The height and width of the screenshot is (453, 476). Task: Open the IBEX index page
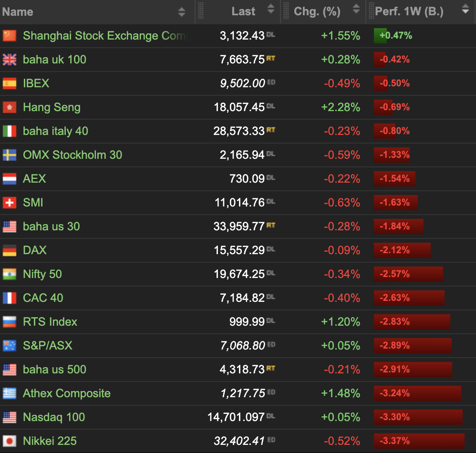[36, 83]
